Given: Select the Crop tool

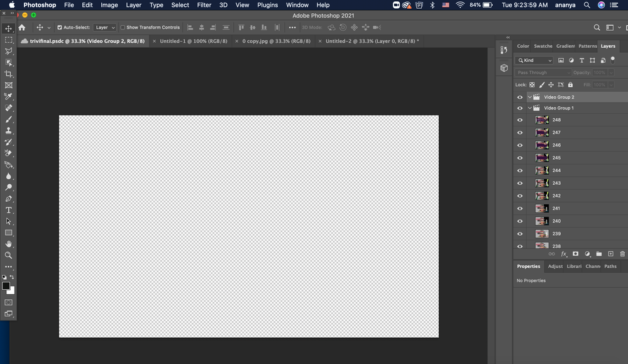Looking at the screenshot, I should tap(9, 74).
